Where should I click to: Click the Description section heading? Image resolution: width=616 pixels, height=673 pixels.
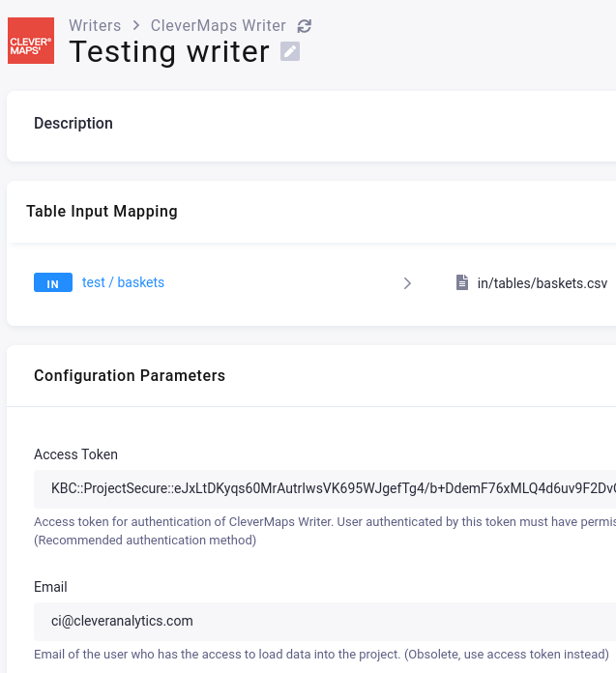tap(73, 124)
